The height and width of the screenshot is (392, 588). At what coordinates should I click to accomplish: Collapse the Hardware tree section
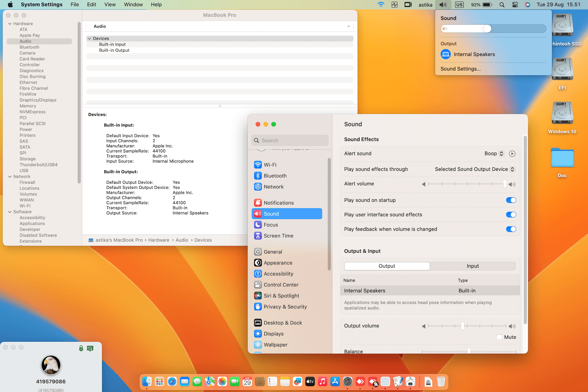pyautogui.click(x=10, y=24)
